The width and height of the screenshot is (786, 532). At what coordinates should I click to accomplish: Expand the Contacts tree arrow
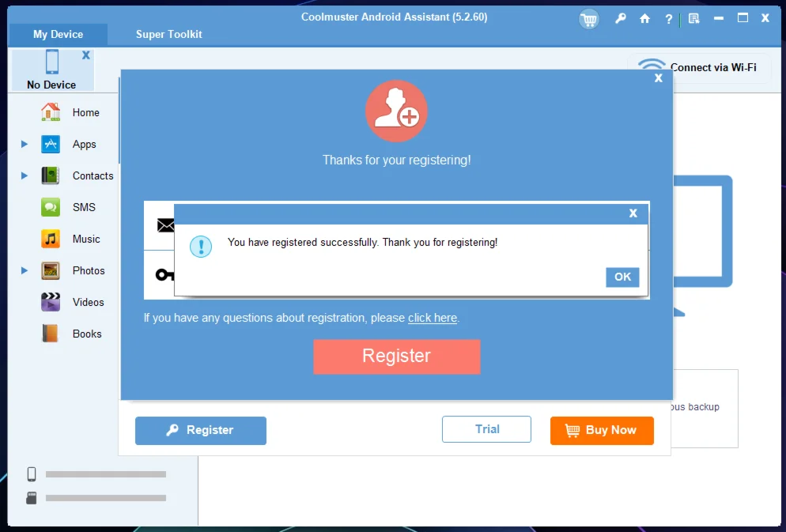point(24,175)
